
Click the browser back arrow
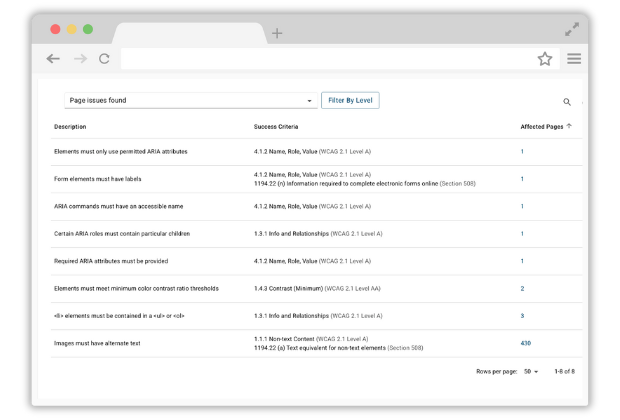pos(54,59)
